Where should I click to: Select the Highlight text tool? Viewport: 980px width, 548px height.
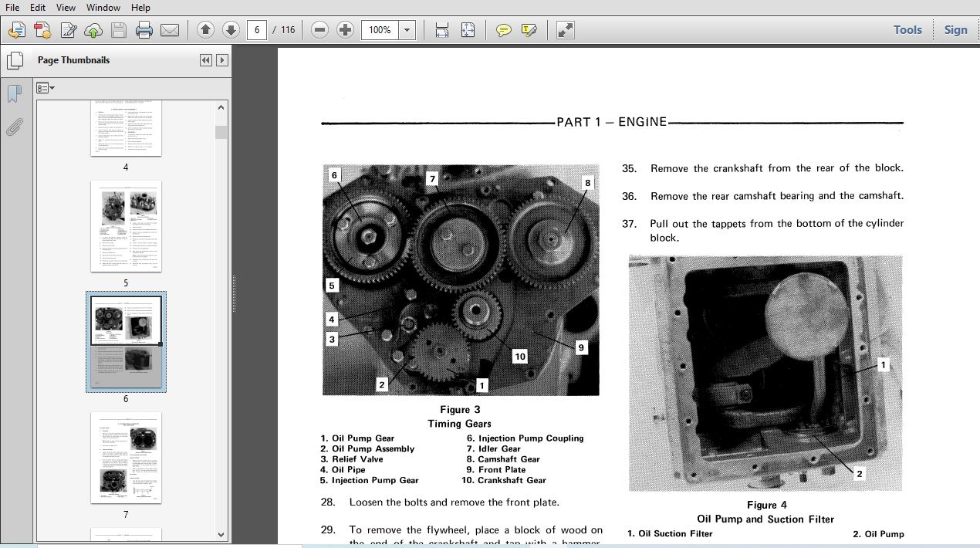[x=529, y=30]
